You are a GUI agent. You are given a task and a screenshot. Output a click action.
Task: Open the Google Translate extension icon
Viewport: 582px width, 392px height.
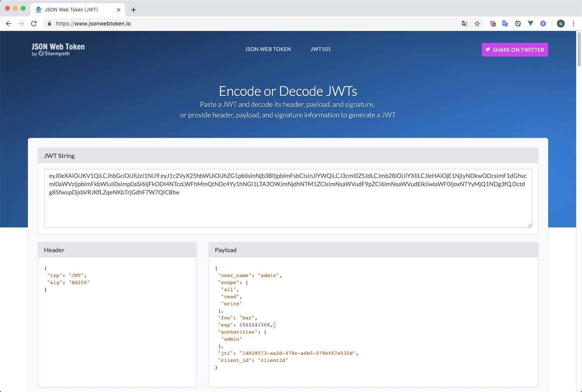tap(505, 24)
